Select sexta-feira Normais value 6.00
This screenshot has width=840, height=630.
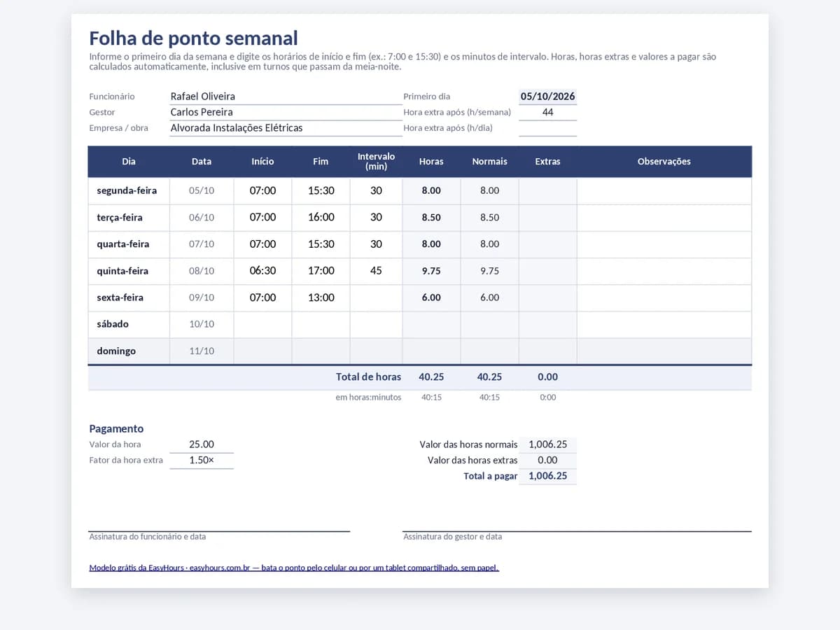point(489,297)
